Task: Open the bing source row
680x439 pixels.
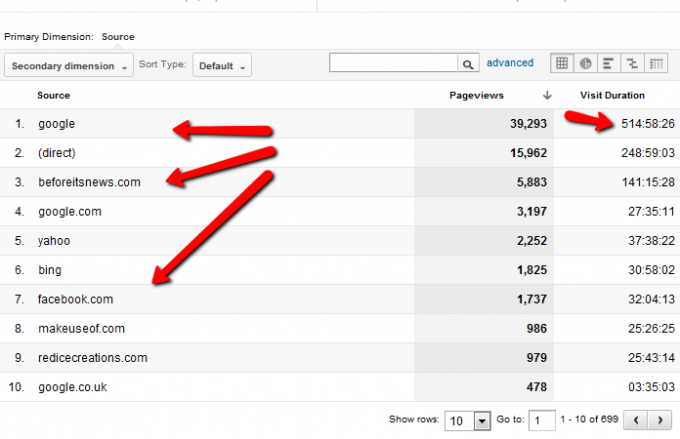Action: [50, 270]
